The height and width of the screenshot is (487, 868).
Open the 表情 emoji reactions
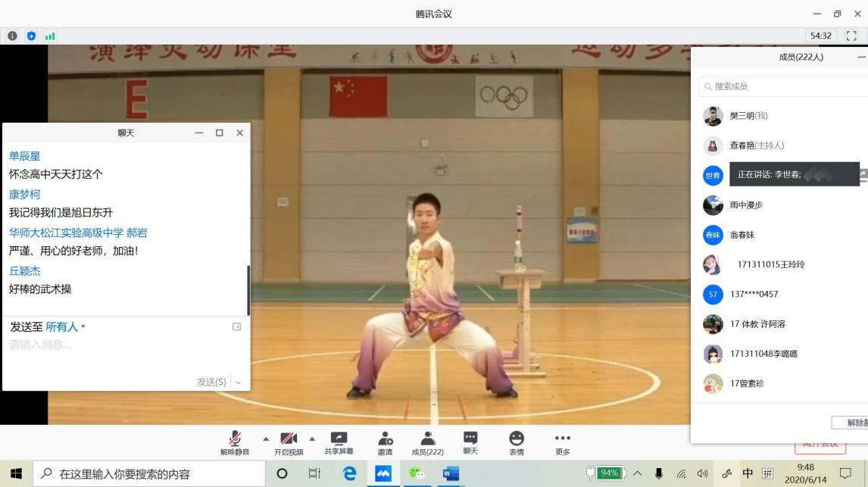517,443
